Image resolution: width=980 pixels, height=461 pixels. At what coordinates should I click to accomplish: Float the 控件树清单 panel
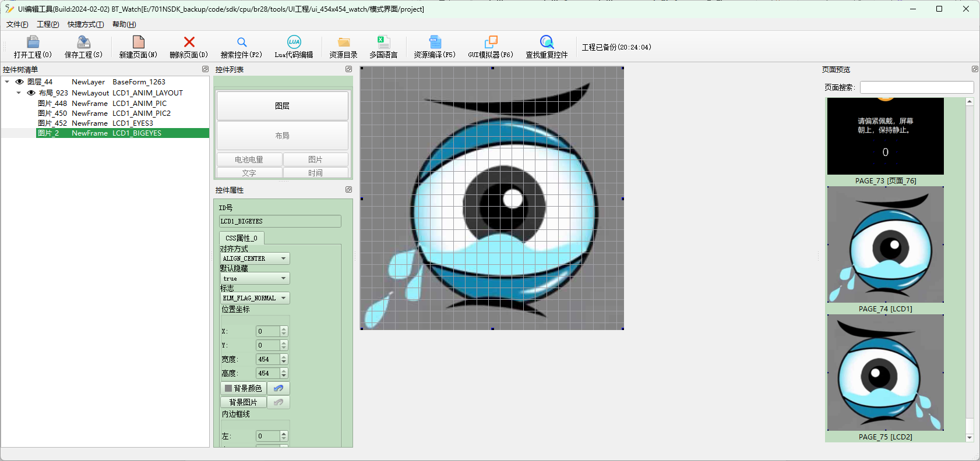coord(205,69)
